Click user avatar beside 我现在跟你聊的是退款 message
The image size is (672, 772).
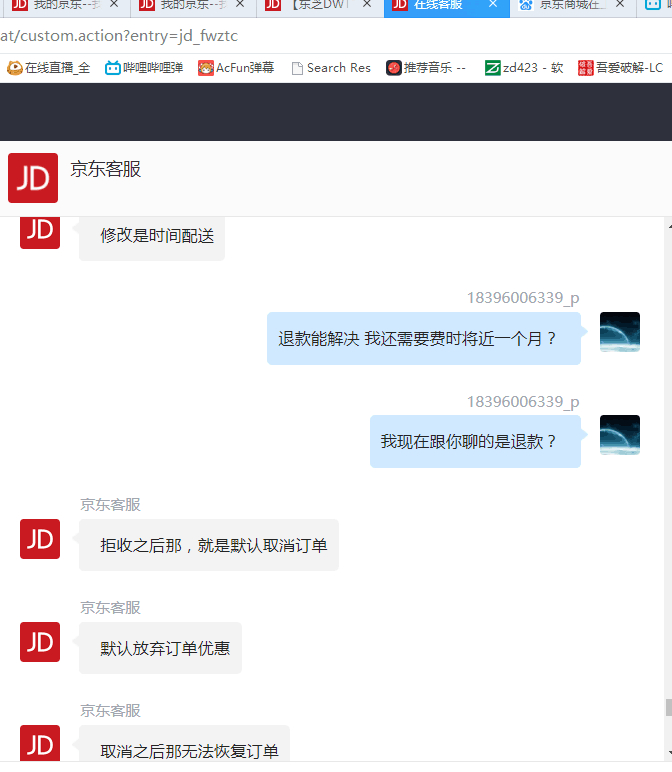click(x=620, y=435)
